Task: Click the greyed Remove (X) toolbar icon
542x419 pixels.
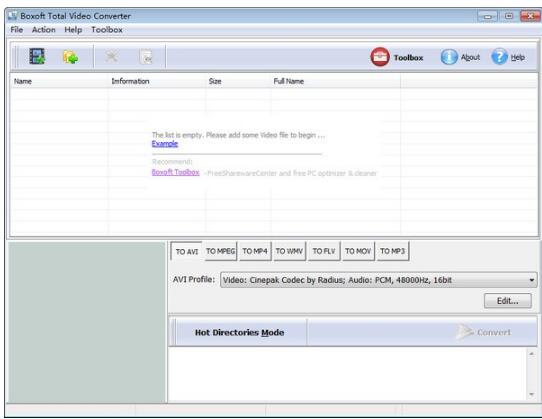Action: pos(112,56)
